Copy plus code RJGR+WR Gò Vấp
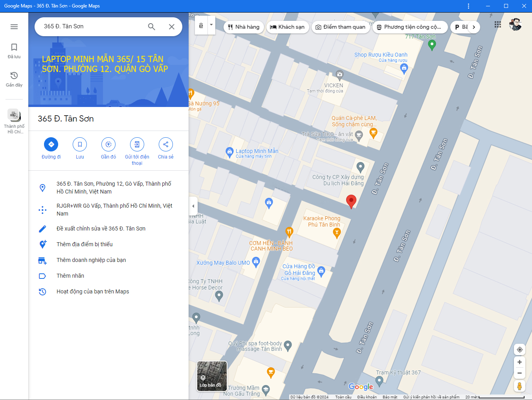The width and height of the screenshot is (532, 400). point(108,210)
